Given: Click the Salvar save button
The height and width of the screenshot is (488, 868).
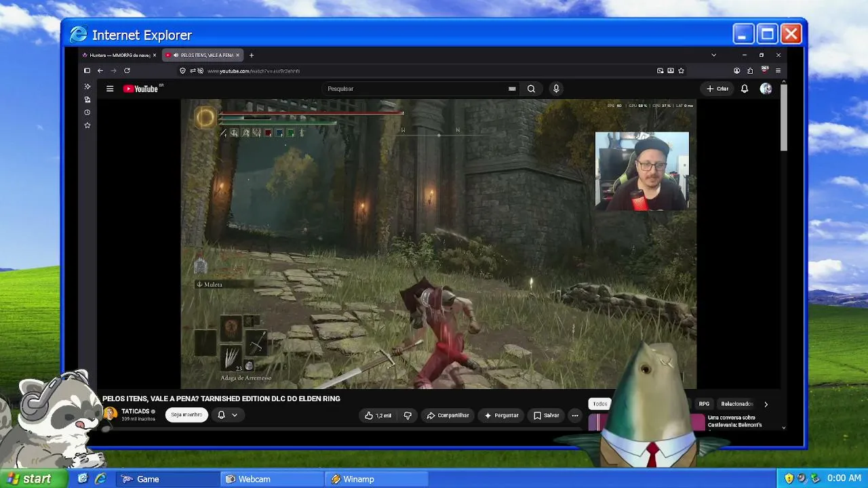Looking at the screenshot, I should [547, 415].
